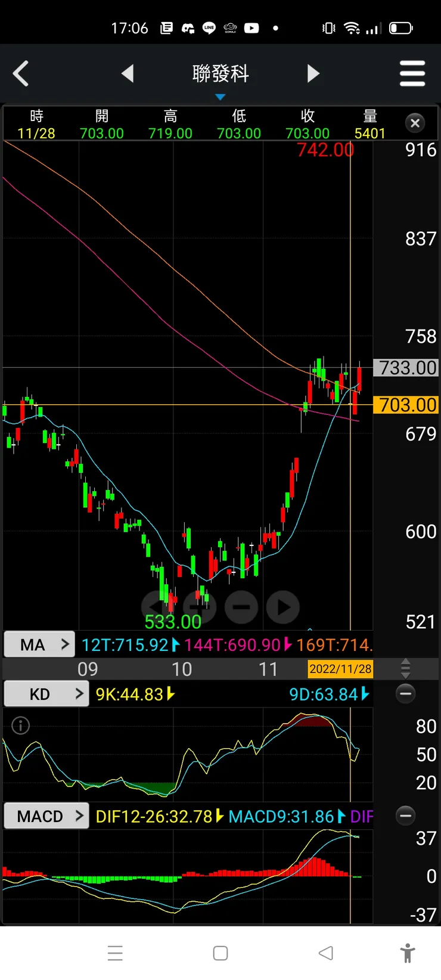Tap the 11 month axis label

point(268,669)
